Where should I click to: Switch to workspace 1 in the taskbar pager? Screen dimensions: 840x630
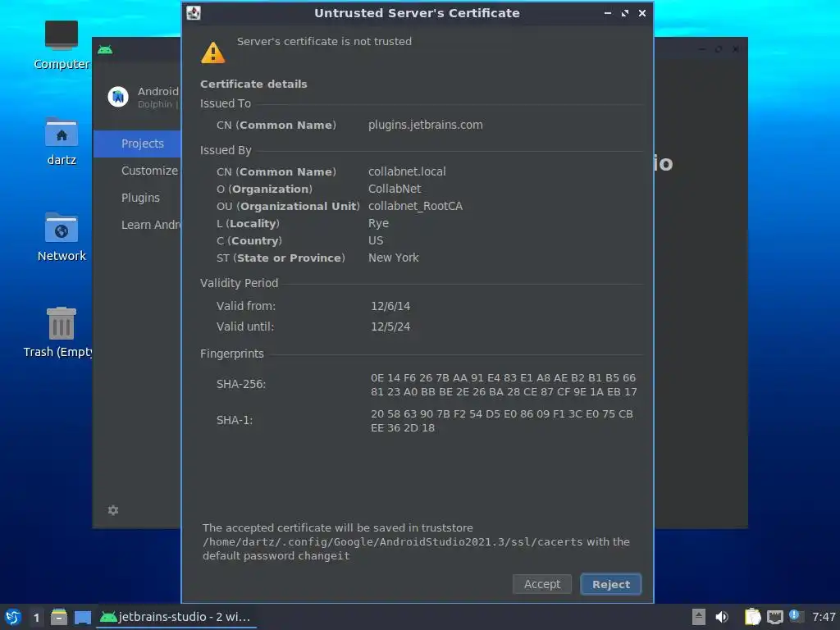[36, 617]
